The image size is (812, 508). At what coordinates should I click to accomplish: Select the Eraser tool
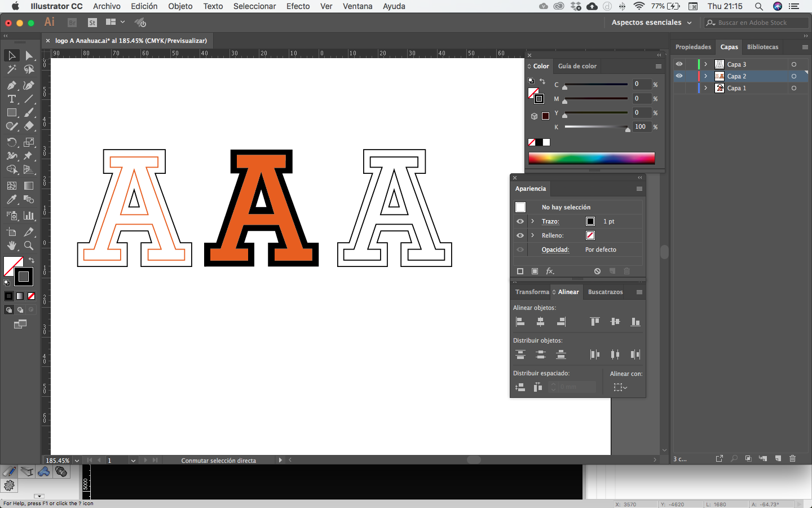[29, 126]
